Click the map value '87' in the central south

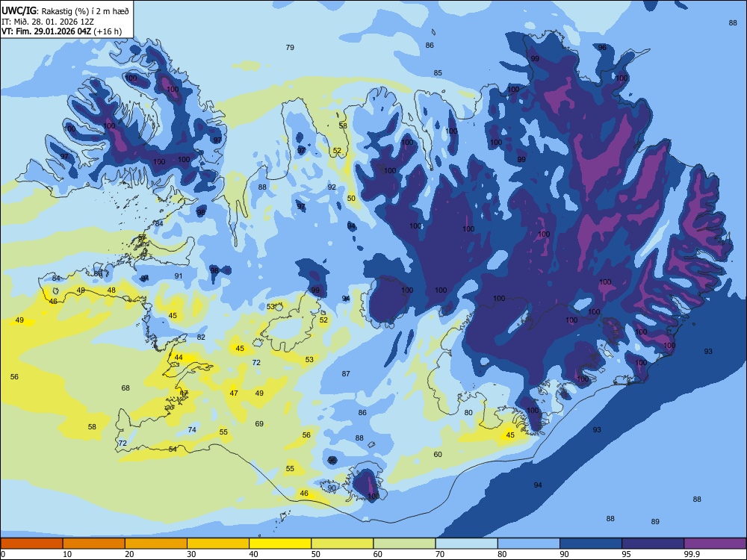pos(346,374)
